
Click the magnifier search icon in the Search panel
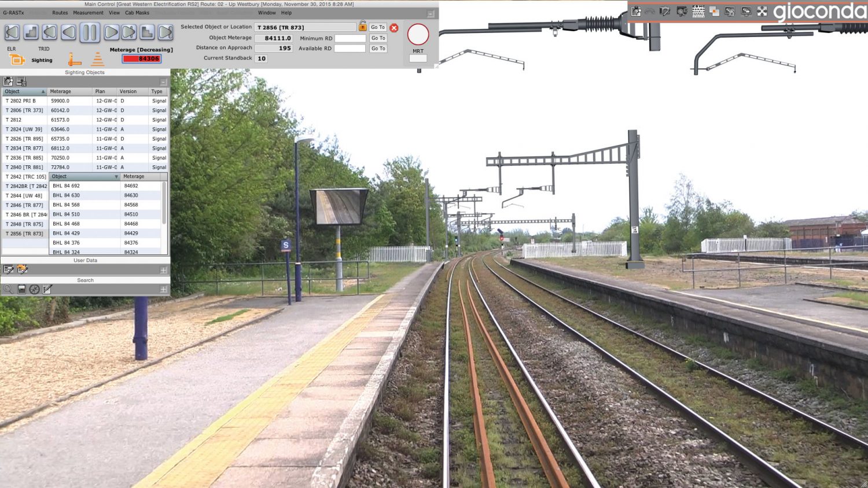click(x=8, y=289)
